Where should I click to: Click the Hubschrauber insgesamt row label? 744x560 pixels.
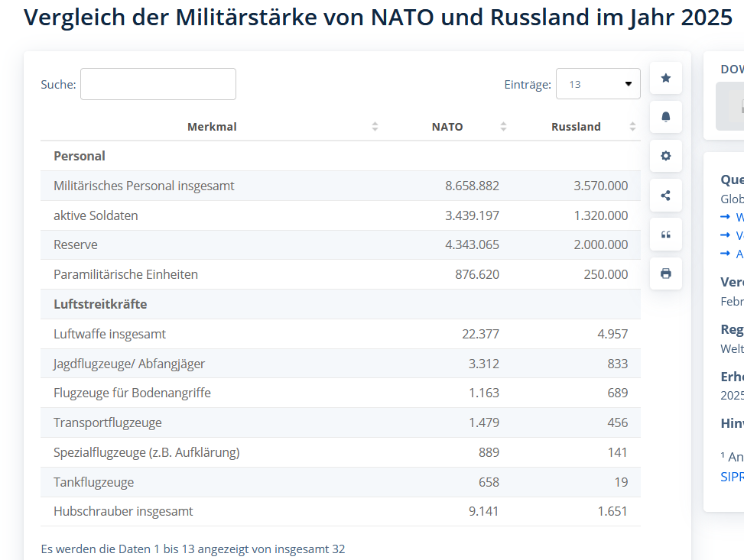click(x=123, y=511)
